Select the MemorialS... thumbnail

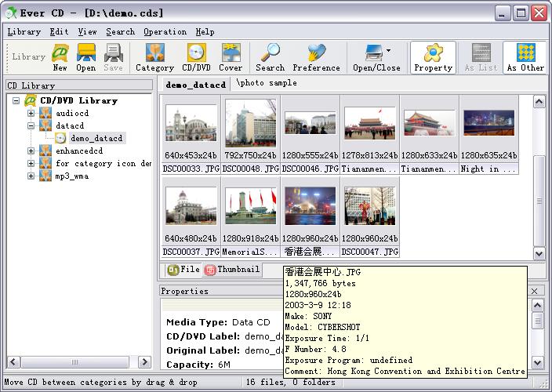(251, 205)
